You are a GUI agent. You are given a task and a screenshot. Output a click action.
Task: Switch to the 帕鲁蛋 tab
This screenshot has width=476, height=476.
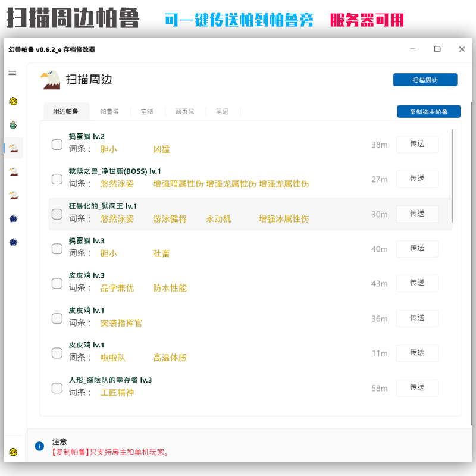point(111,111)
